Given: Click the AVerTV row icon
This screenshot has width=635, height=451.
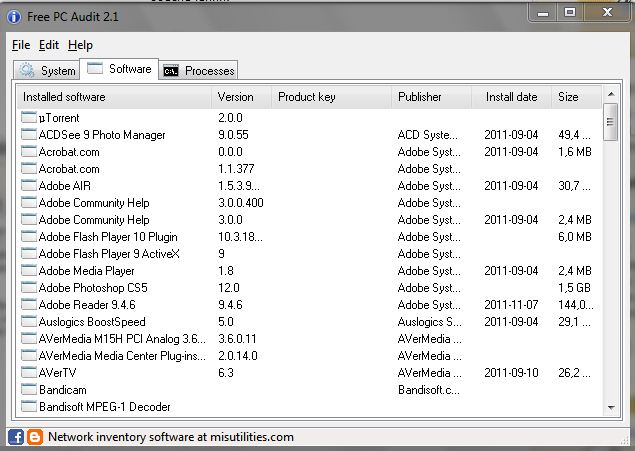Looking at the screenshot, I should pos(29,373).
